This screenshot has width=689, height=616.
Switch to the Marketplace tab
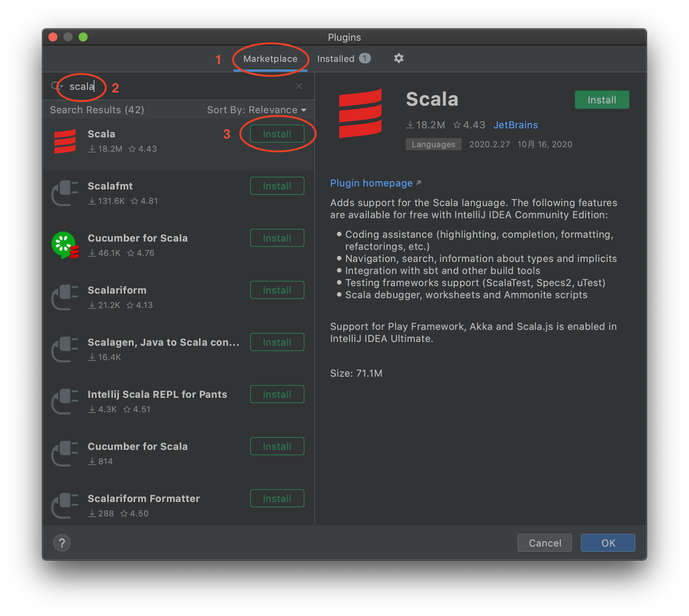click(x=270, y=59)
